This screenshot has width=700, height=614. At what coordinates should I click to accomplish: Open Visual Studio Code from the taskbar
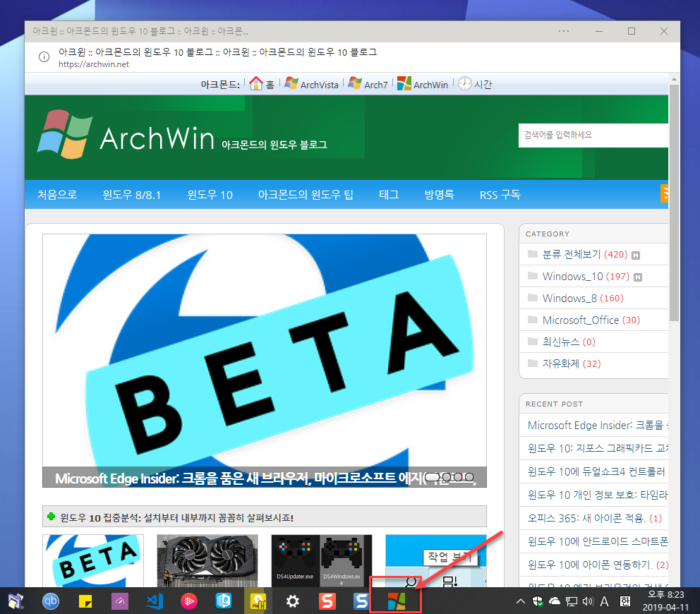click(x=155, y=601)
